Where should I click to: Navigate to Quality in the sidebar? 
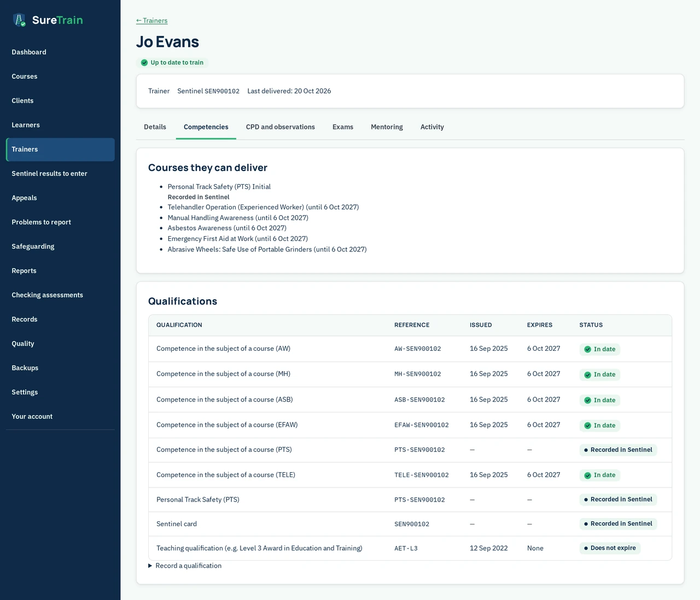(60, 344)
